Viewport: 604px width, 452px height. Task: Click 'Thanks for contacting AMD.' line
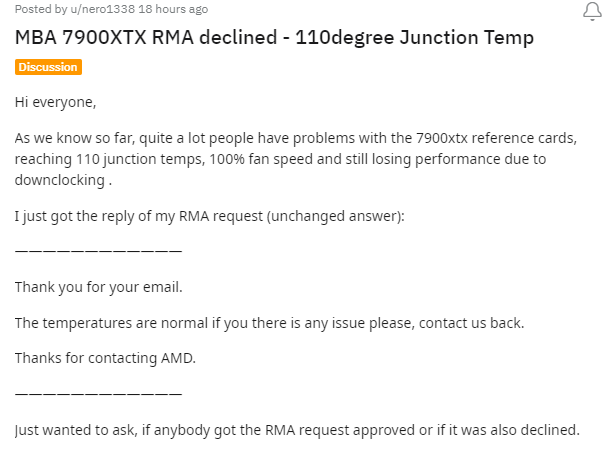[x=105, y=358]
